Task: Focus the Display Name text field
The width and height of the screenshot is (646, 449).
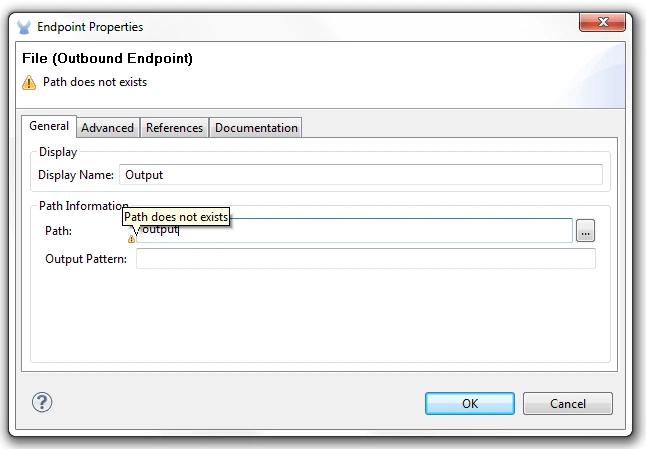Action: (360, 175)
